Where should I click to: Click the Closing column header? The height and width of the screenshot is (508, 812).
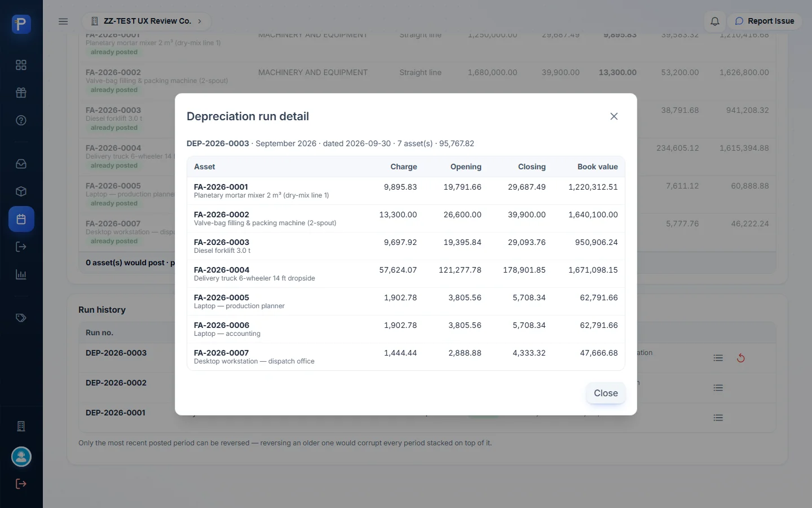click(532, 167)
